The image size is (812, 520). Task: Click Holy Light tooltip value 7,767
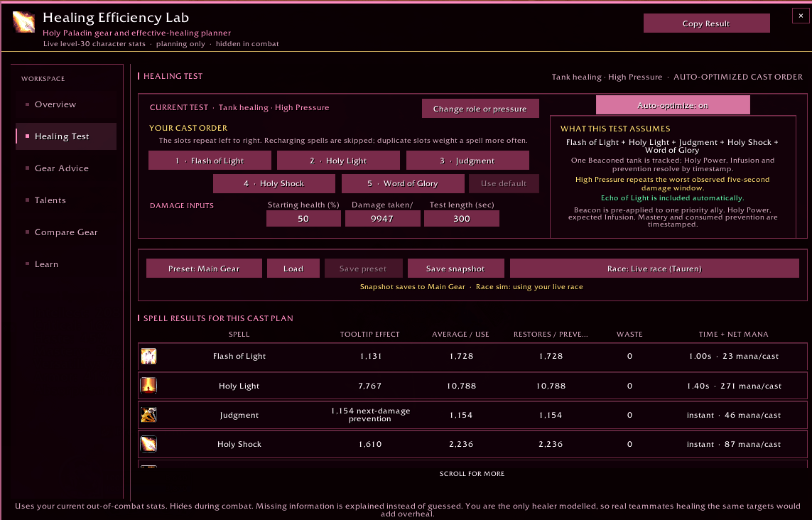[x=370, y=386]
